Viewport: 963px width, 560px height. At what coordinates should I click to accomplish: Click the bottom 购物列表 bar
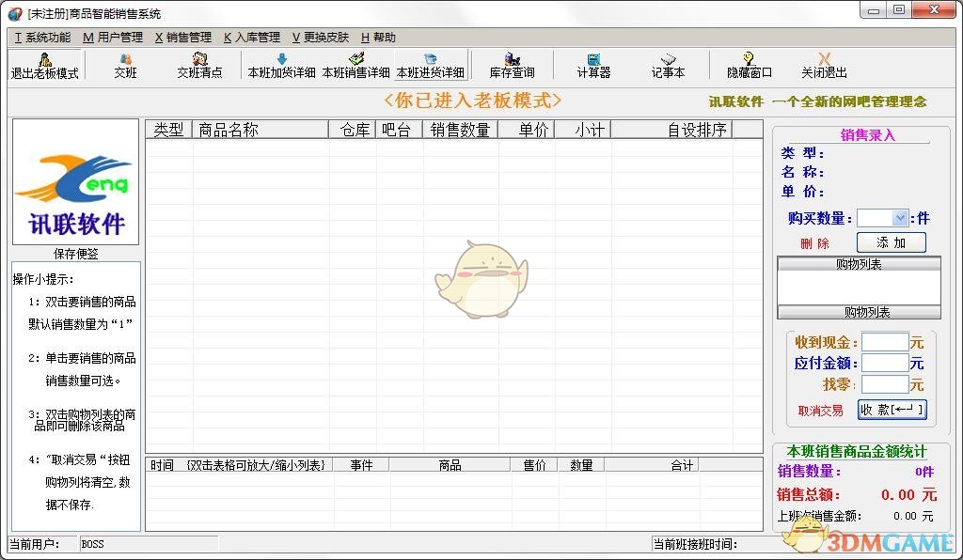pos(859,312)
